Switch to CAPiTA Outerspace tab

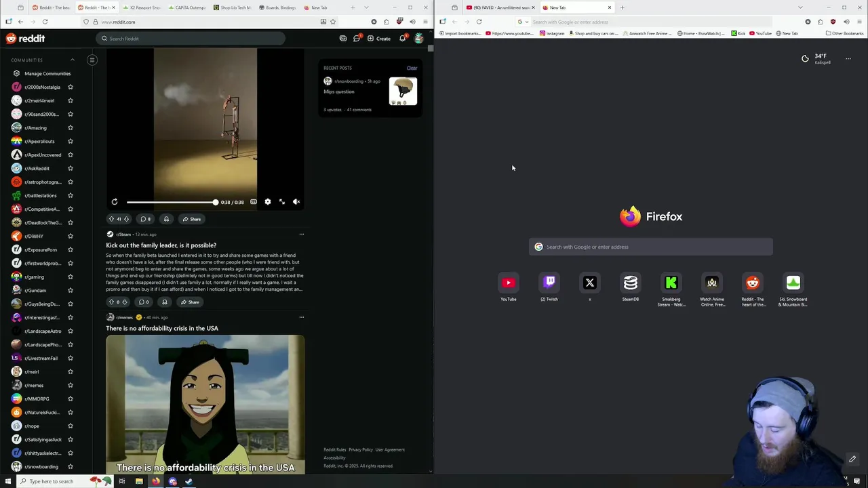click(x=189, y=7)
